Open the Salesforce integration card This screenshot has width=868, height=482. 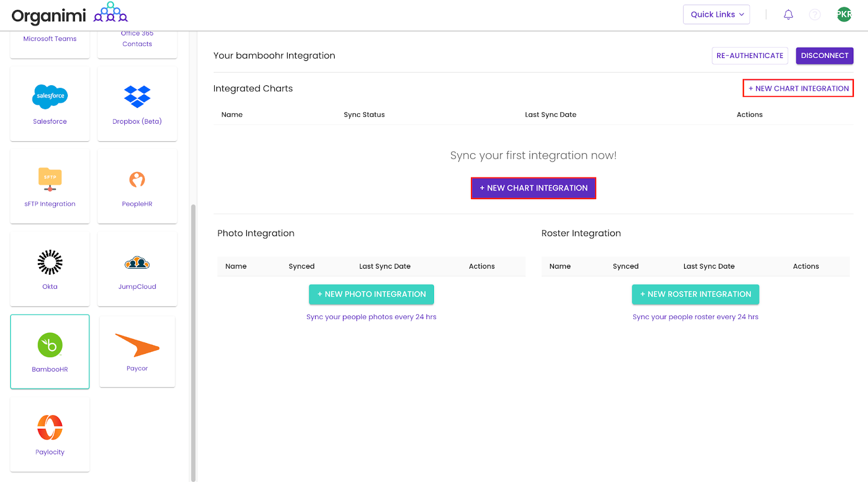[50, 104]
